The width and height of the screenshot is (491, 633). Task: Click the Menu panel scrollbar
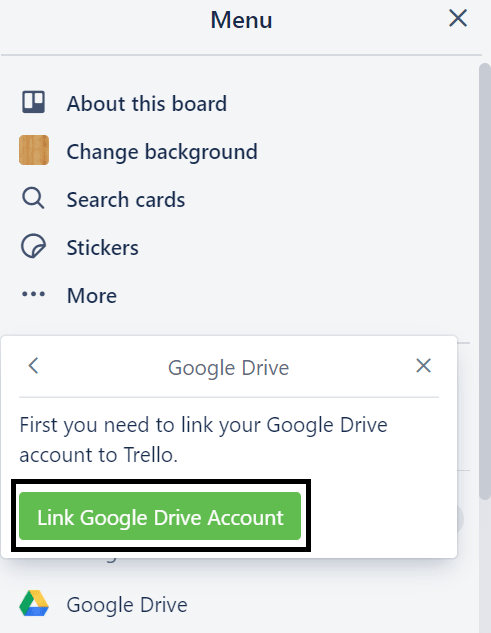(x=485, y=281)
